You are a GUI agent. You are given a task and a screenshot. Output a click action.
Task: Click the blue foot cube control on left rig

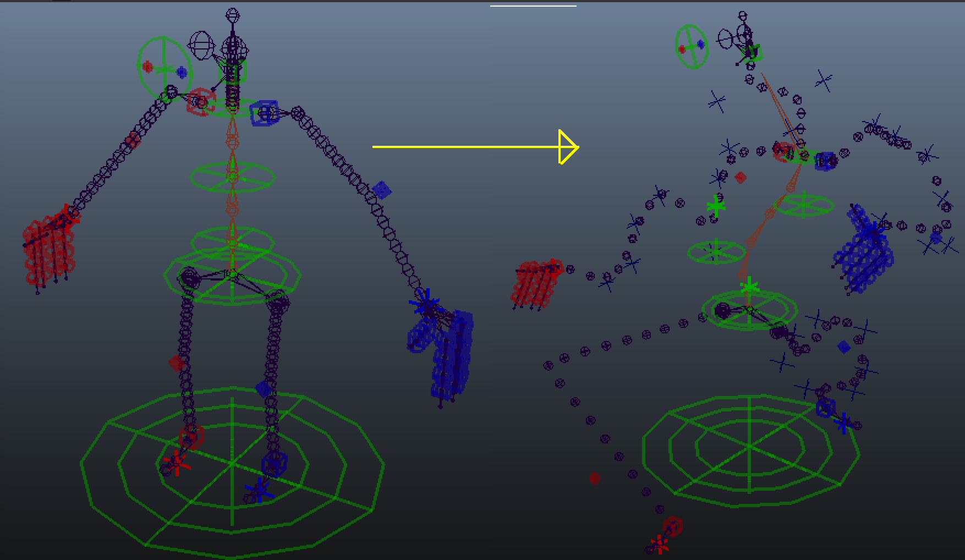(x=274, y=464)
